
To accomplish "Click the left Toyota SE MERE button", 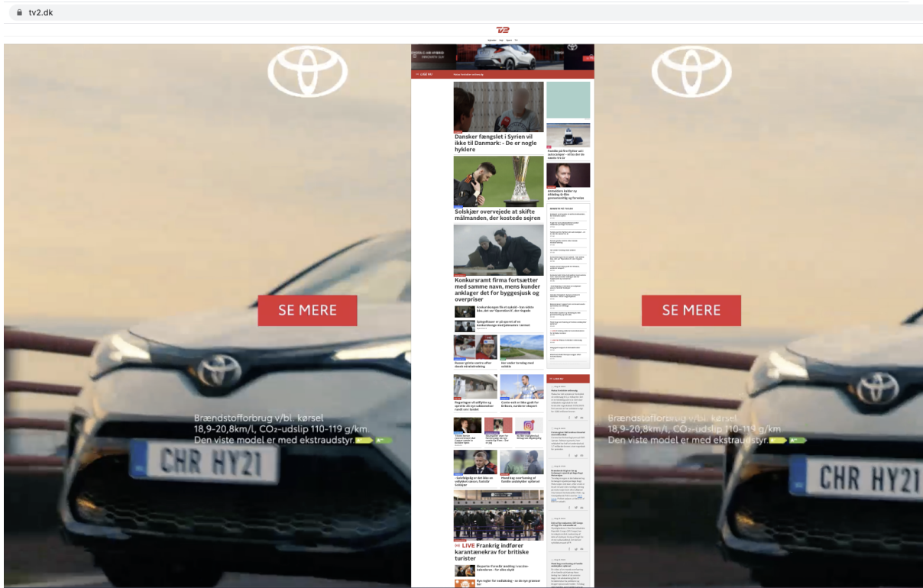I will click(x=307, y=310).
